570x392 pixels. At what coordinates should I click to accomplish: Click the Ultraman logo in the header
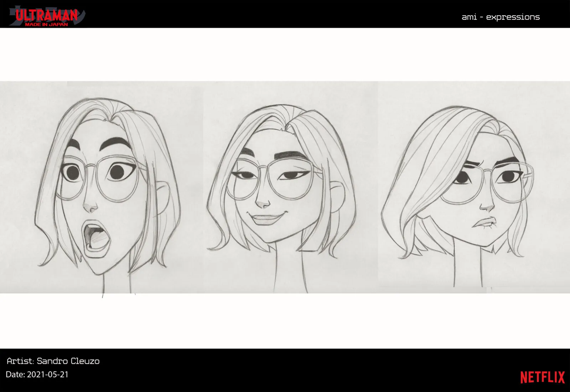46,14
